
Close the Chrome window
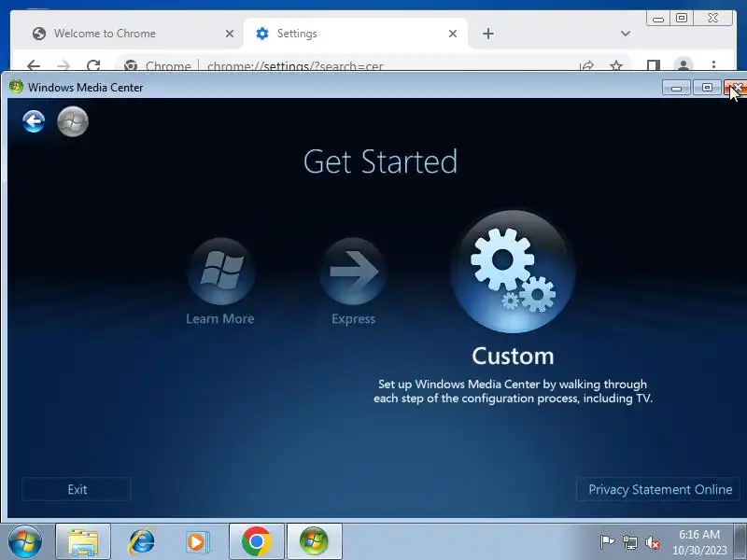tap(712, 18)
